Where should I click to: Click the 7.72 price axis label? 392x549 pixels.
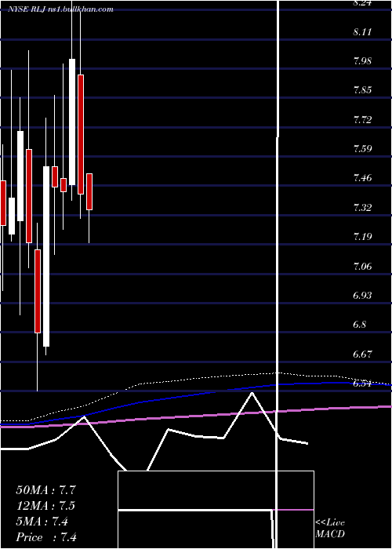[362, 120]
